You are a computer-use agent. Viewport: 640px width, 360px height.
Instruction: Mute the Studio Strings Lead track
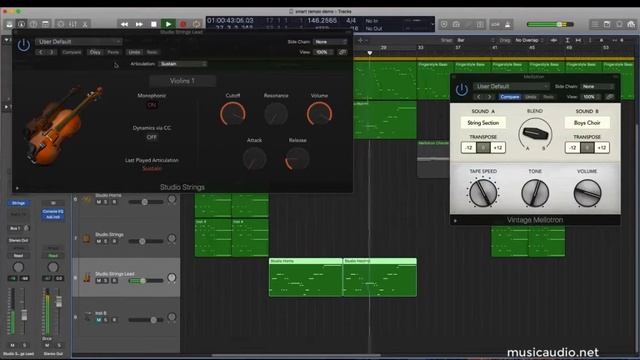click(98, 281)
